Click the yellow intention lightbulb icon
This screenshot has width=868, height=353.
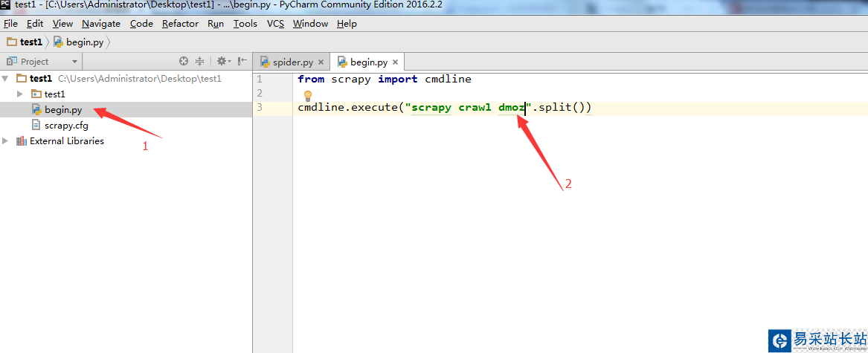[x=308, y=95]
